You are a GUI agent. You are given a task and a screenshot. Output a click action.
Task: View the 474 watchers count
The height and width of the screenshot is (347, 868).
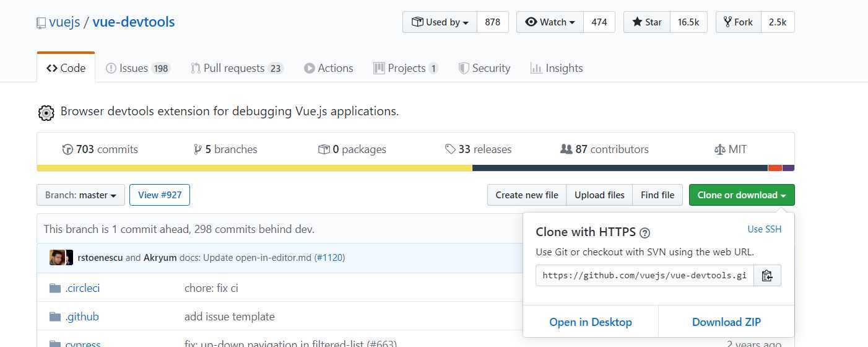[599, 22]
